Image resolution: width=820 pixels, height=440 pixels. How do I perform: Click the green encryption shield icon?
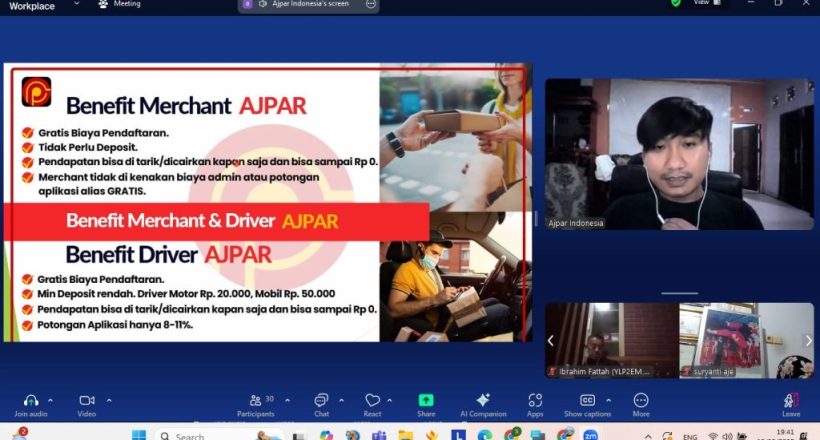(x=676, y=3)
